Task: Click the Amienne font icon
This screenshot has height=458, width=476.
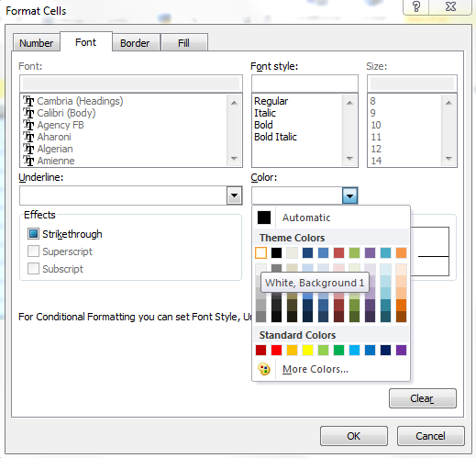Action: pyautogui.click(x=28, y=161)
